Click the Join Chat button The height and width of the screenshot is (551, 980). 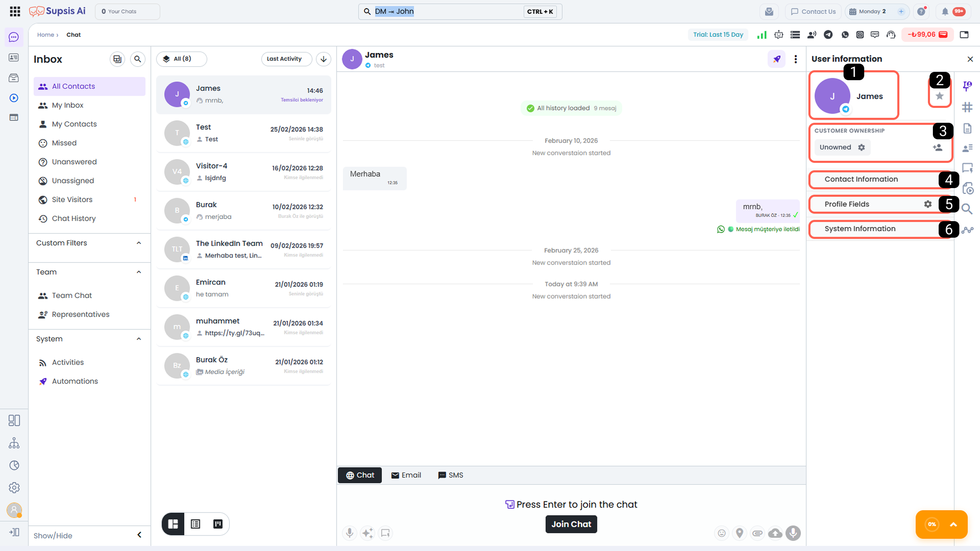(571, 524)
